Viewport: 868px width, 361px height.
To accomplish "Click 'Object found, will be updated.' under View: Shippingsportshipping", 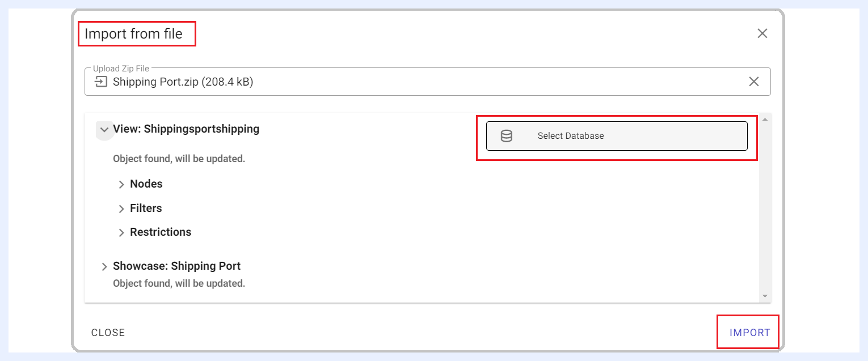I will pyautogui.click(x=179, y=159).
